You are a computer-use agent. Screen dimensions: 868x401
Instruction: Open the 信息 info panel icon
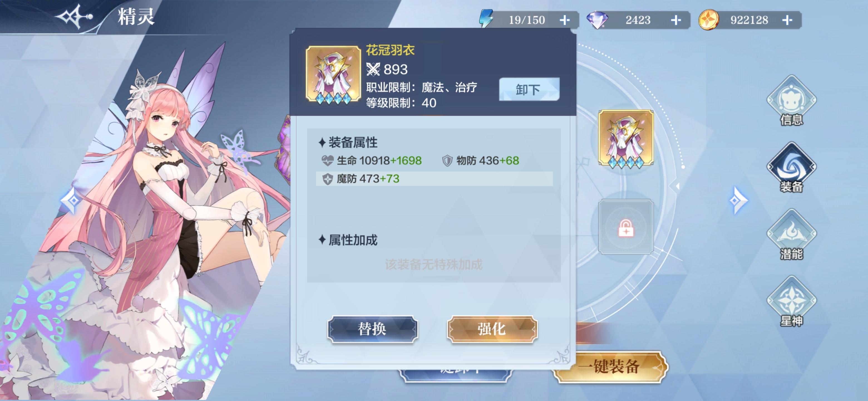[791, 101]
